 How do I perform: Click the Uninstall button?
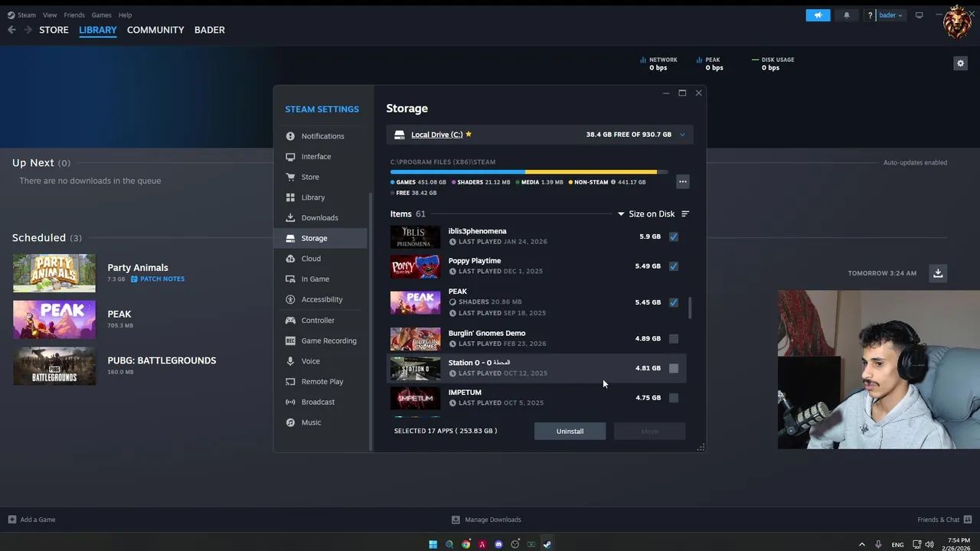point(570,432)
